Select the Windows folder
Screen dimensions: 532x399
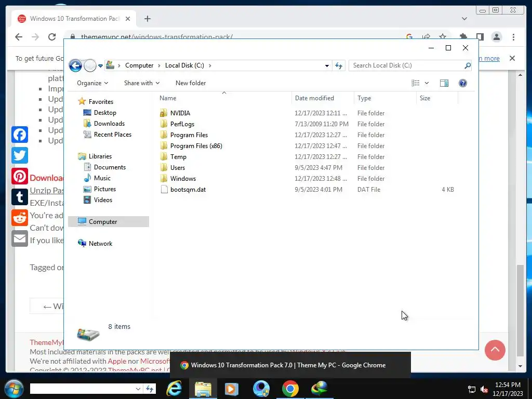tap(183, 179)
